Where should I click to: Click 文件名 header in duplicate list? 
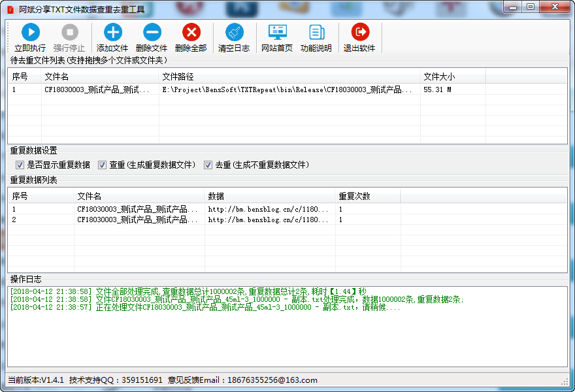click(139, 196)
